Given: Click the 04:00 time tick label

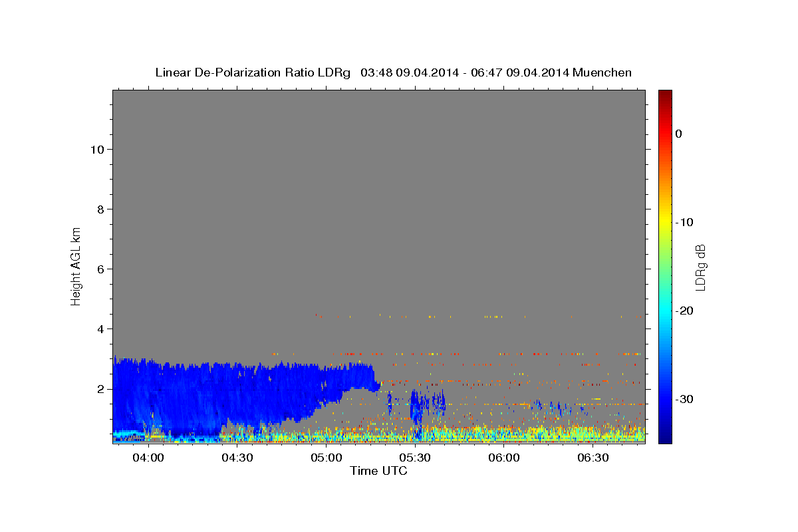Looking at the screenshot, I should tap(148, 458).
